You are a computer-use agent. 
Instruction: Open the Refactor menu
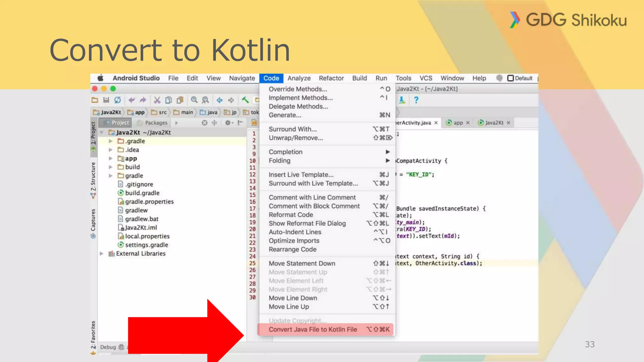point(331,78)
